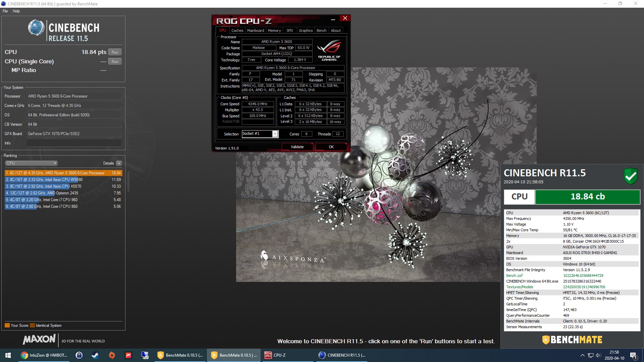Open Steam from the taskbar
The height and width of the screenshot is (362, 644).
[95, 355]
